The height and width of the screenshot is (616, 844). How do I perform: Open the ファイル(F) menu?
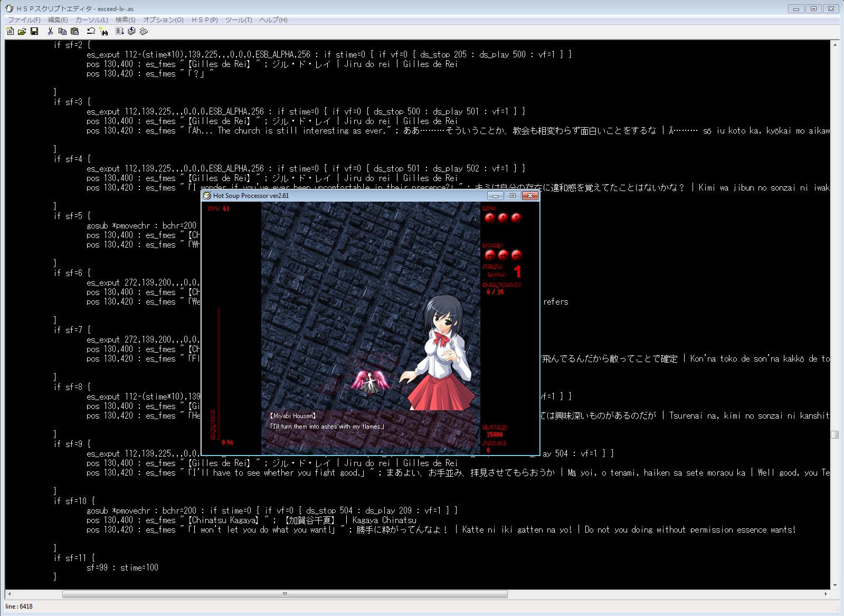pyautogui.click(x=24, y=20)
